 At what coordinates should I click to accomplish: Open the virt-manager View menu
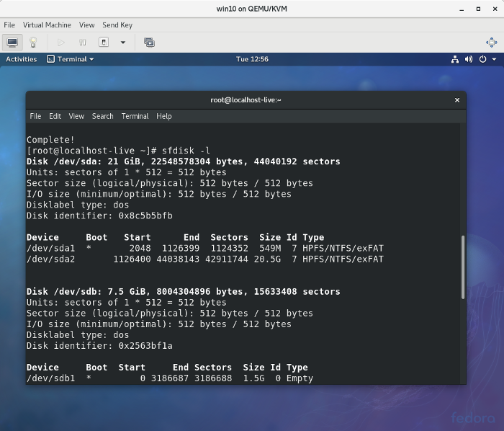click(x=86, y=25)
